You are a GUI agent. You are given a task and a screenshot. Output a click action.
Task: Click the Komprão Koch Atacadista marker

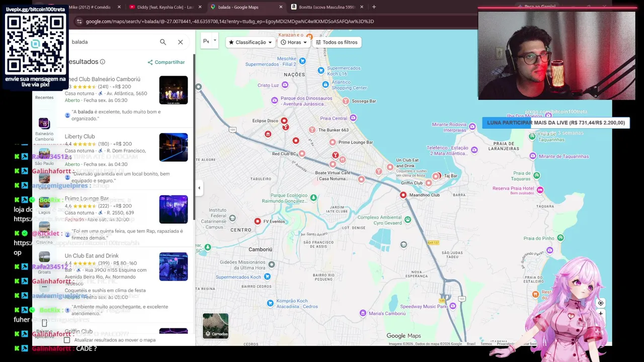click(x=270, y=303)
